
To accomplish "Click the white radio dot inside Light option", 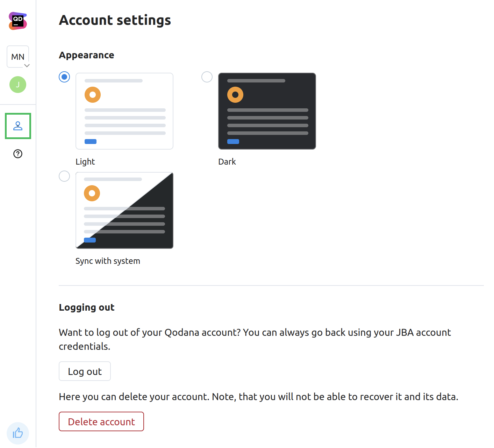I will (64, 77).
